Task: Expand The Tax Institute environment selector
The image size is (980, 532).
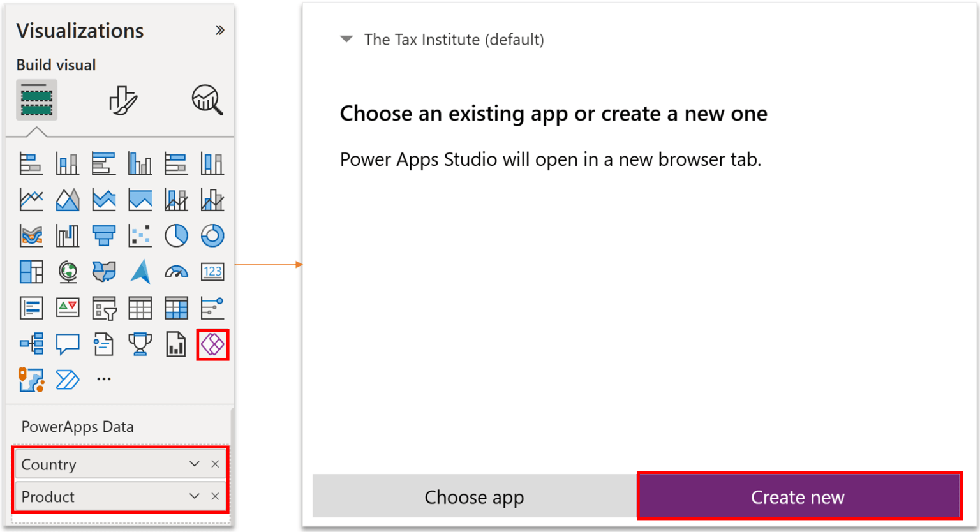Action: (347, 40)
